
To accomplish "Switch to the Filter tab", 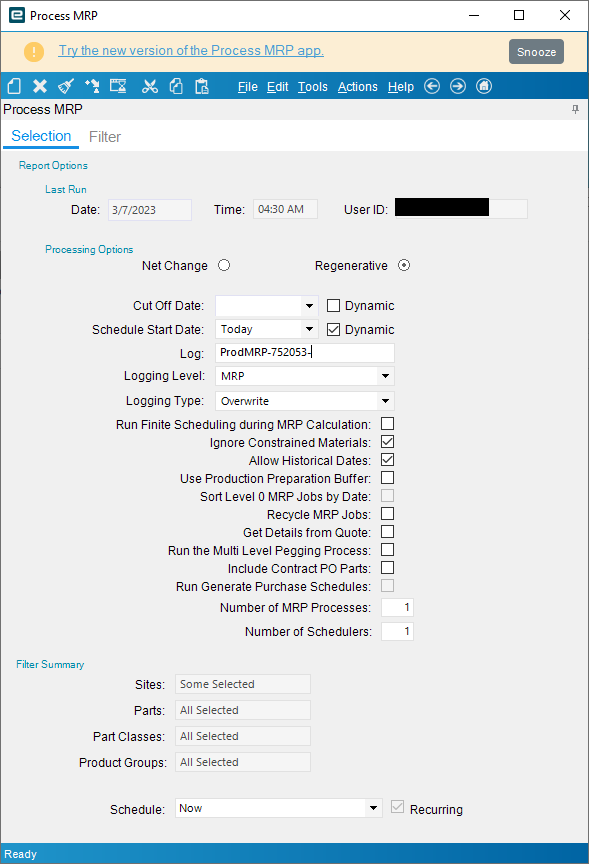I will coord(105,137).
